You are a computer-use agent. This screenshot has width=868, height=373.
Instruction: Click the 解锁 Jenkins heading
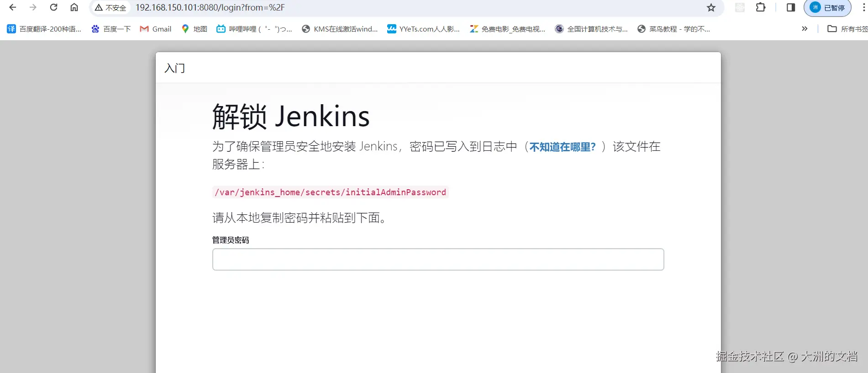pyautogui.click(x=291, y=116)
